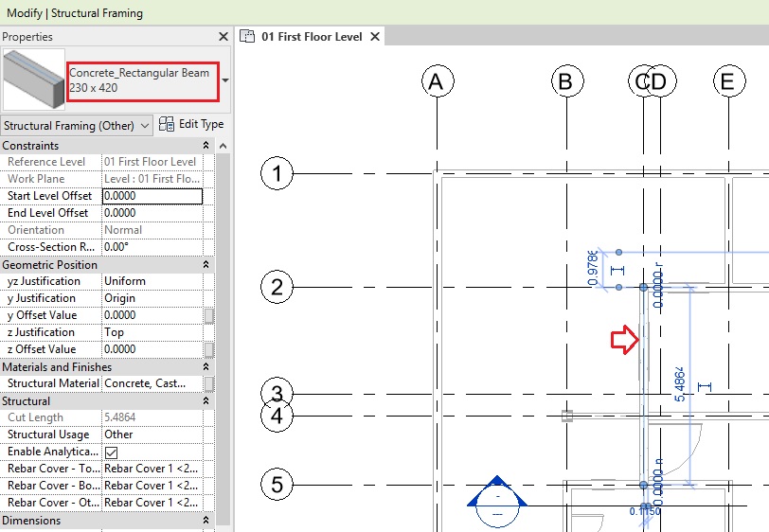Click the Start Level Offset value field

point(152,196)
